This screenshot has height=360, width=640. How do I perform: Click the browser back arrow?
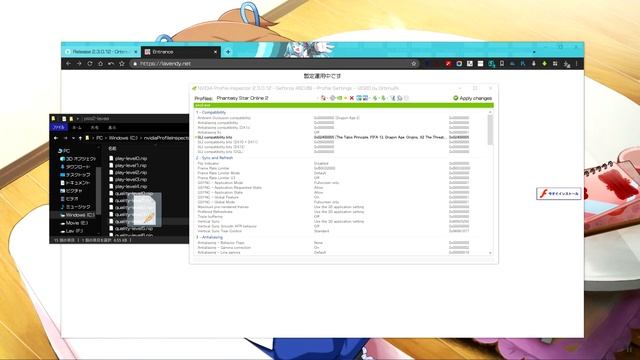click(x=69, y=64)
